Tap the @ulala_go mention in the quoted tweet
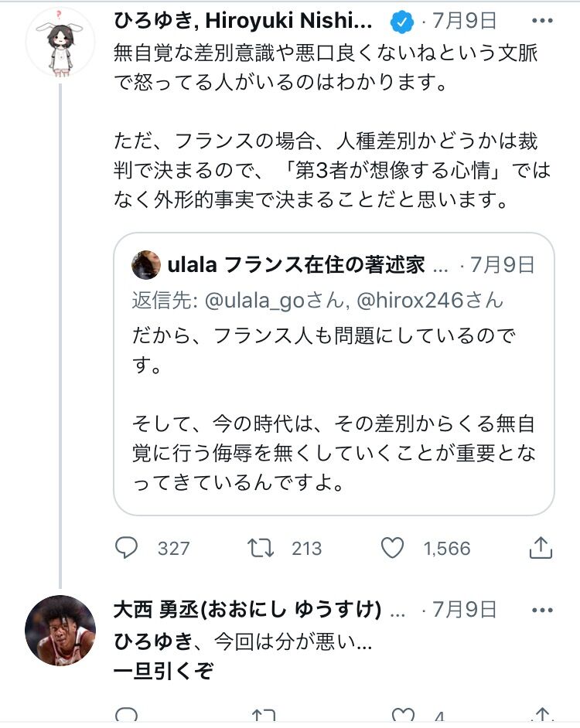Image resolution: width=580 pixels, height=728 pixels. (x=258, y=301)
